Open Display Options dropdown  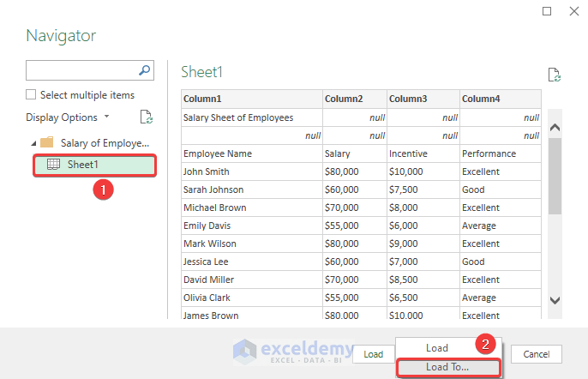coord(68,117)
